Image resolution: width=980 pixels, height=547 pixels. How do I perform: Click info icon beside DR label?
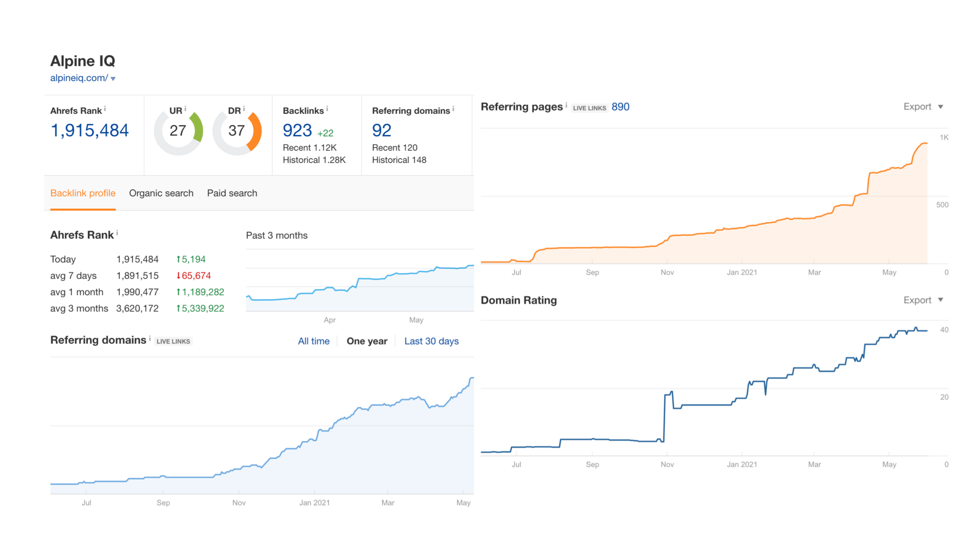244,109
